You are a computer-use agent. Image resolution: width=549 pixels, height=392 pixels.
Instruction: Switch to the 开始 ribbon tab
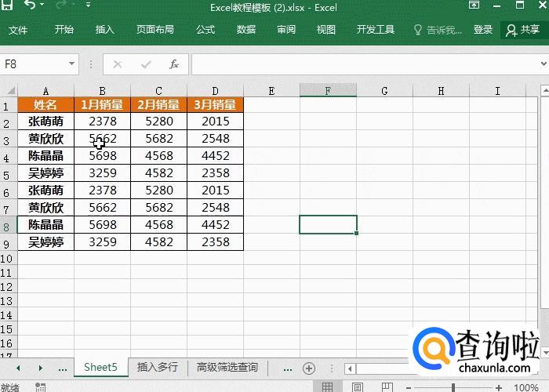pos(64,30)
